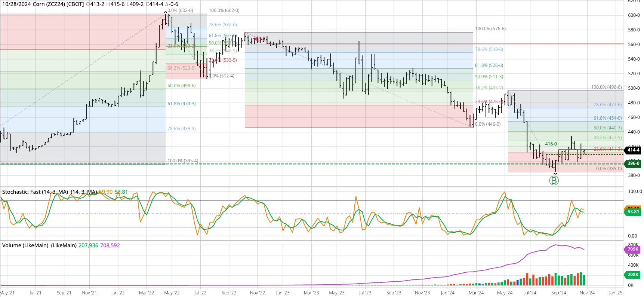Select the green 416-0 price annotation
The image size is (644, 297).
(x=551, y=144)
